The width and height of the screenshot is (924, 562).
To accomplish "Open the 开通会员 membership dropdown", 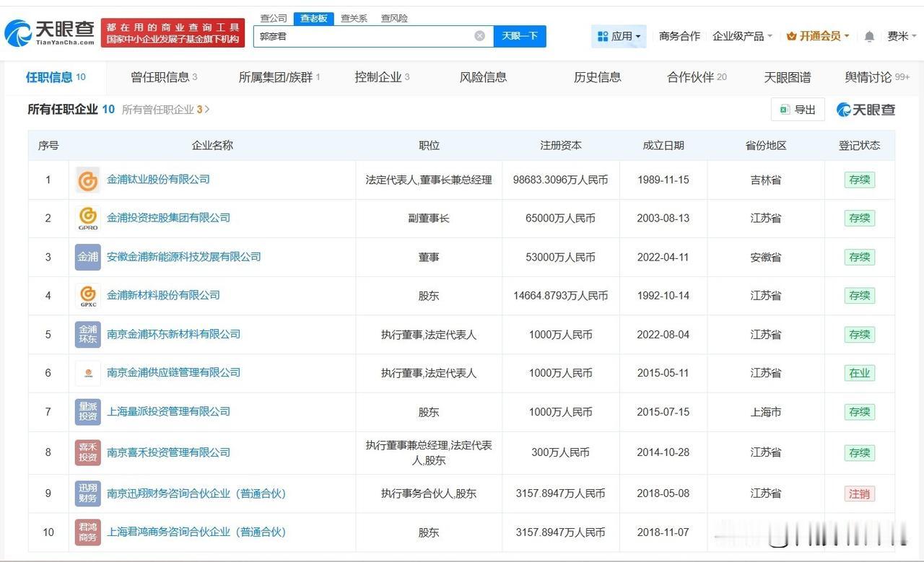I will 818,36.
